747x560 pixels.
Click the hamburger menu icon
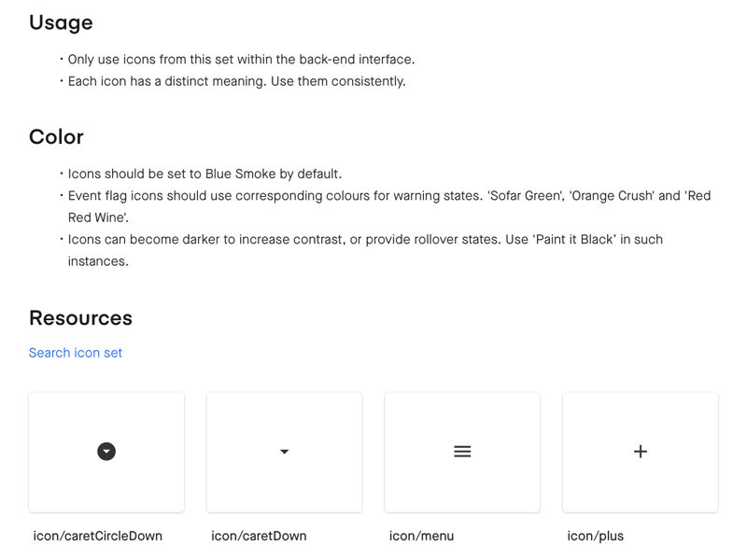[x=462, y=452]
